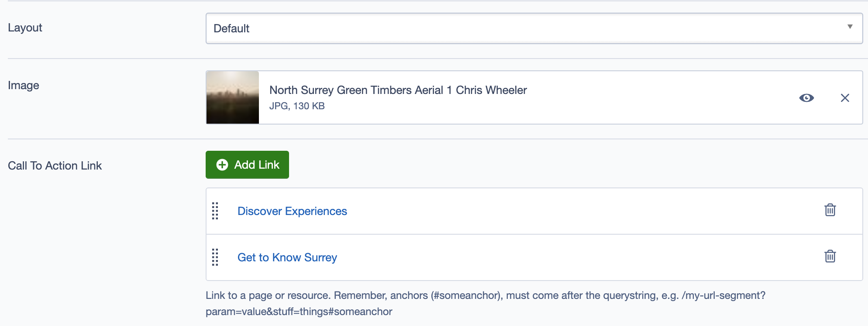The width and height of the screenshot is (868, 326).
Task: Remove the North Surrey image with X
Action: [x=845, y=98]
